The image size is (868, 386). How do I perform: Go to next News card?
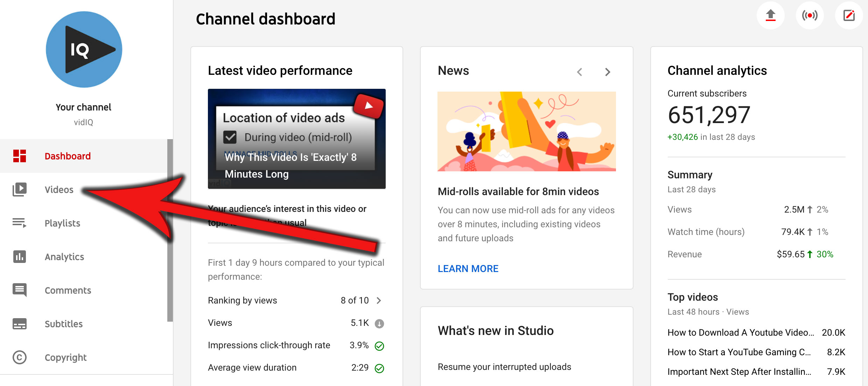coord(608,72)
